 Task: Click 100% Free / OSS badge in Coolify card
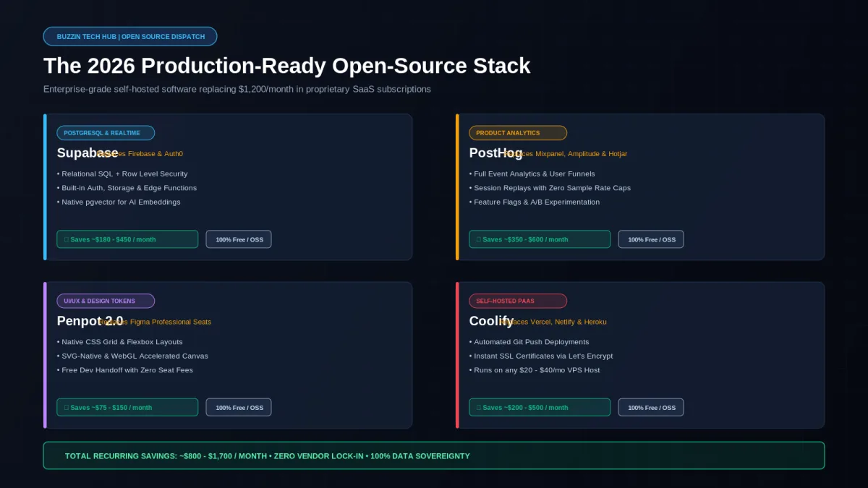pyautogui.click(x=651, y=407)
